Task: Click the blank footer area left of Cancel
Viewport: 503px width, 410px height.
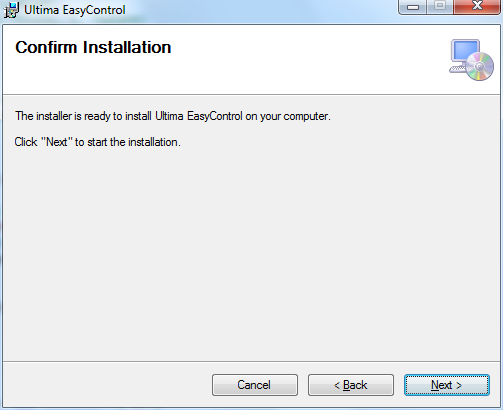Action: [107, 385]
